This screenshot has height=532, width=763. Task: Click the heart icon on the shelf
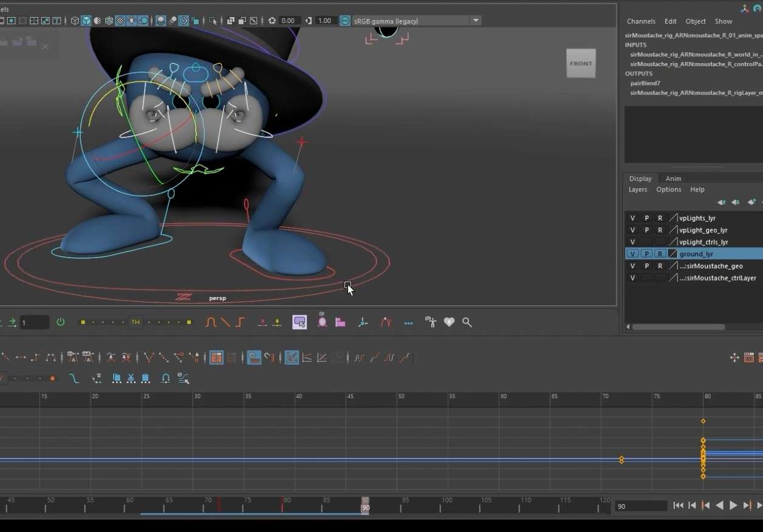[449, 322]
